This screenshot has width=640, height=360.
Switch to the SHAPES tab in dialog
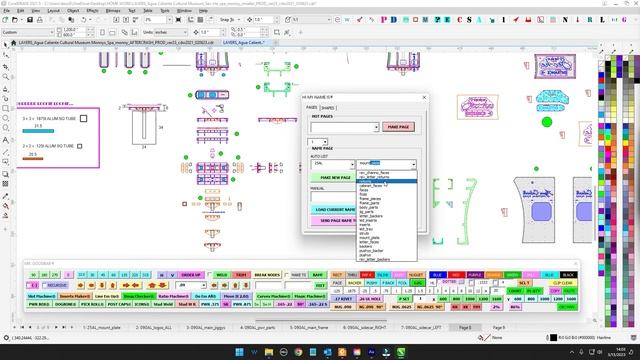click(x=328, y=108)
